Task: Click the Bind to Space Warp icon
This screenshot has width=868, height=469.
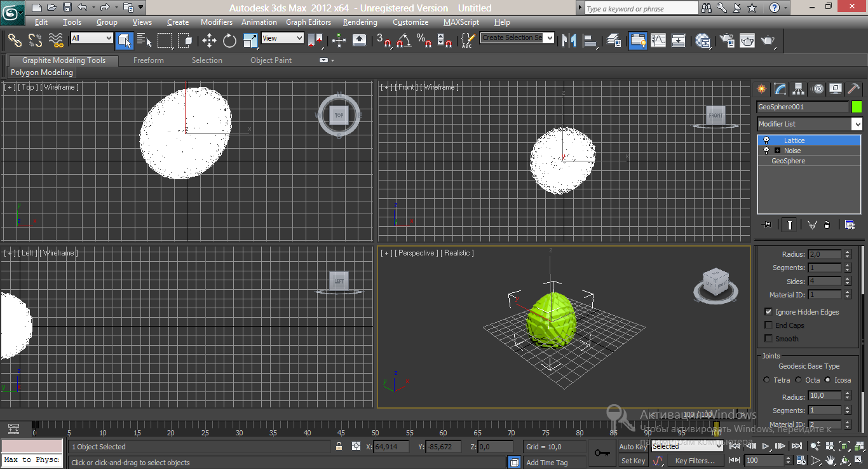Action: coord(57,41)
